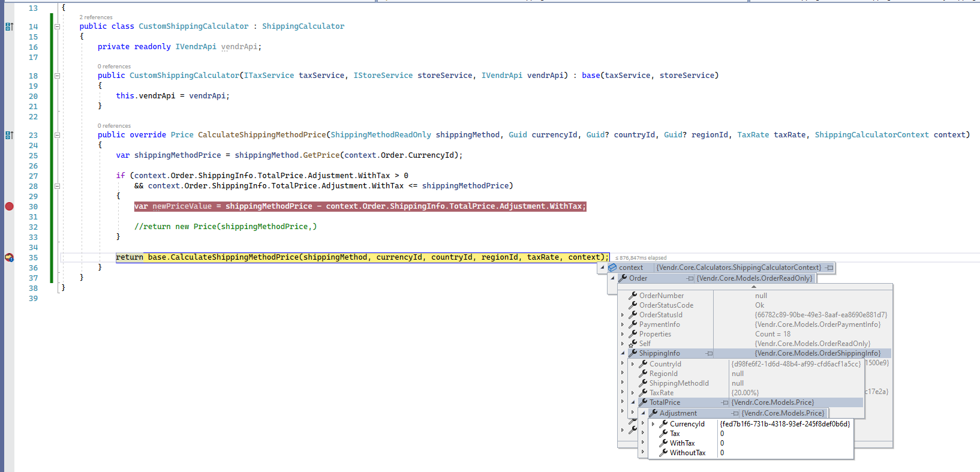The image size is (980, 472).
Task: Open '0 references' CodeLens above the constructor
Action: tap(114, 67)
